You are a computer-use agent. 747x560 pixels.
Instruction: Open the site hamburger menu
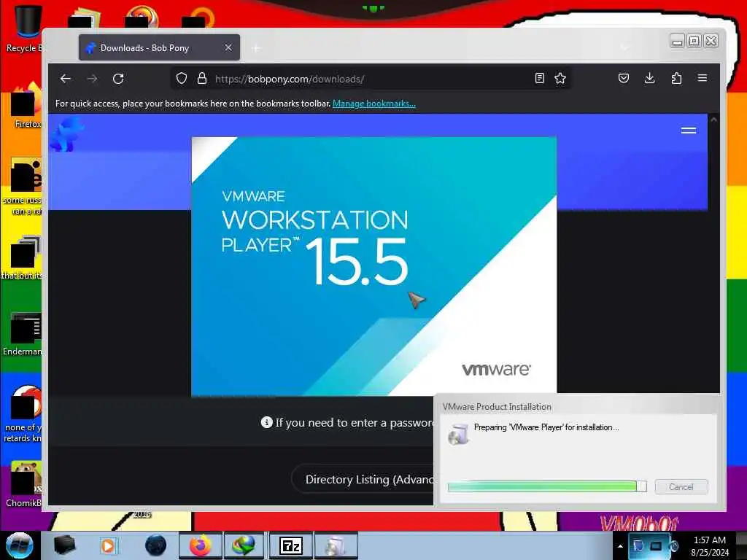tap(689, 131)
